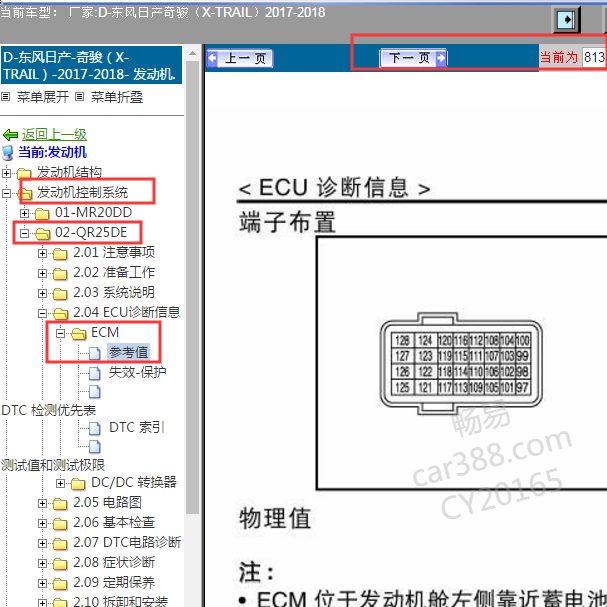Click the 上一页 previous page button
607x607 pixels.
240,58
